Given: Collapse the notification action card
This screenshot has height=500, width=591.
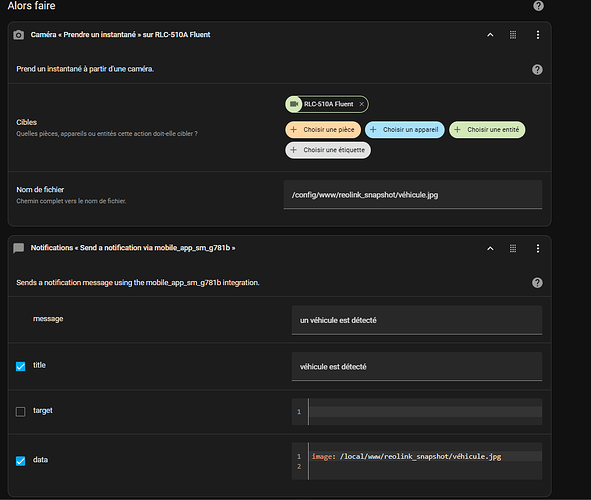Looking at the screenshot, I should (x=490, y=248).
